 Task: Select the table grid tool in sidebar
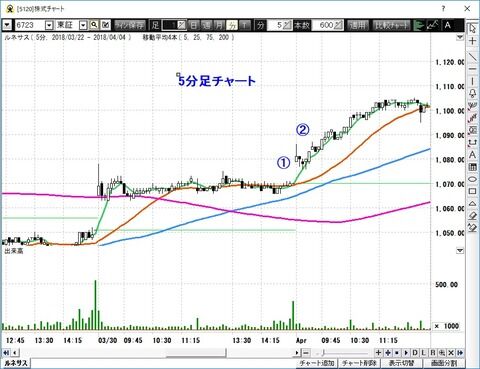[472, 167]
